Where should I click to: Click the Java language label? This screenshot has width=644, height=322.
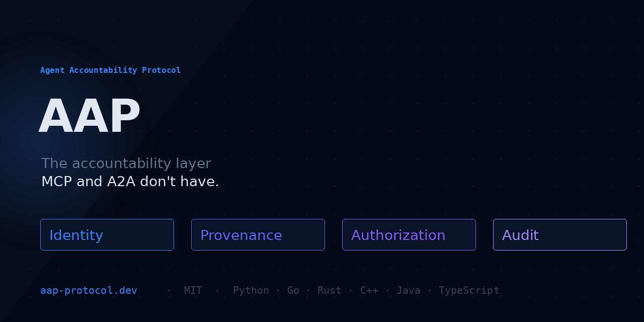pyautogui.click(x=408, y=290)
